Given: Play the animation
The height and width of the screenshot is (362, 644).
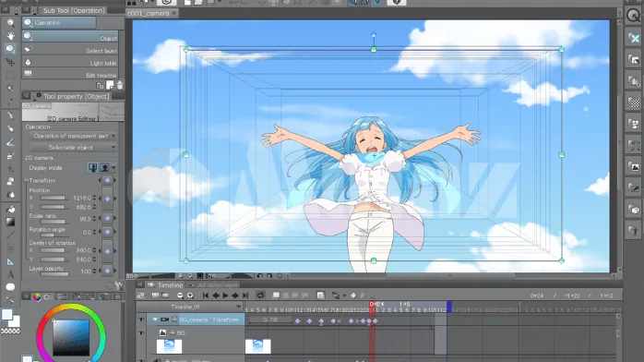Looking at the screenshot, I should tap(225, 296).
